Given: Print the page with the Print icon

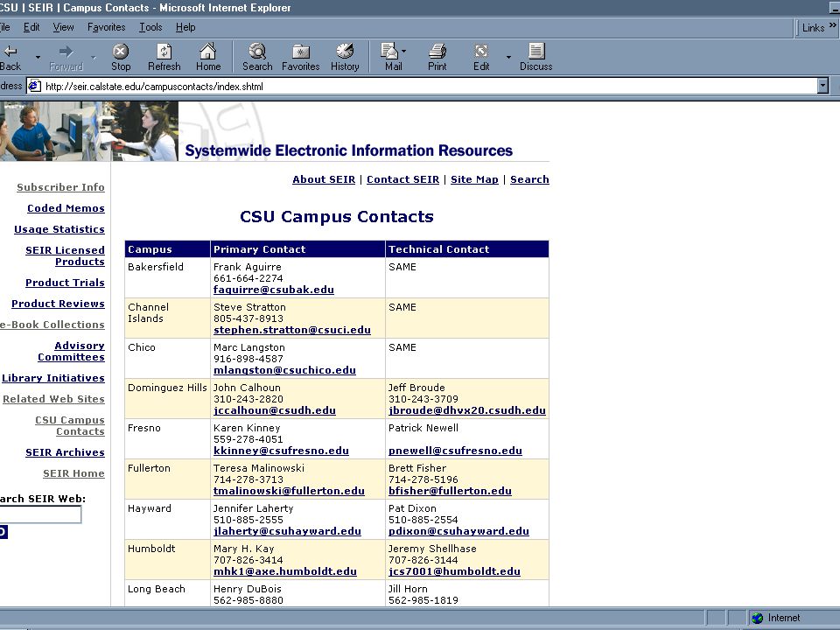Looking at the screenshot, I should (x=437, y=52).
